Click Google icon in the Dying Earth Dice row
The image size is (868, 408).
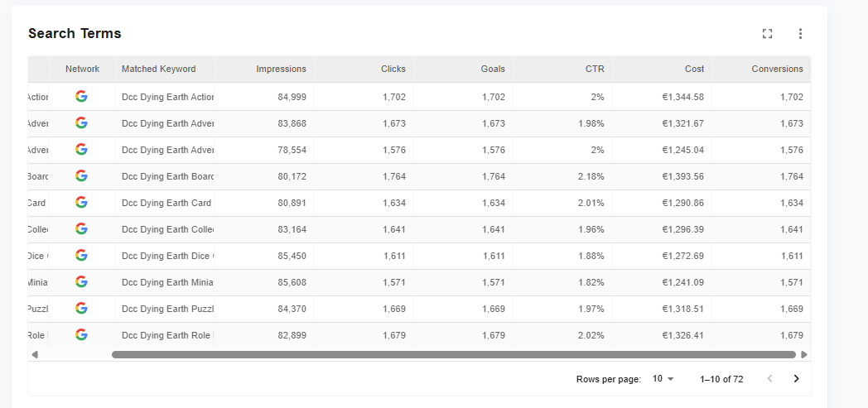81,256
